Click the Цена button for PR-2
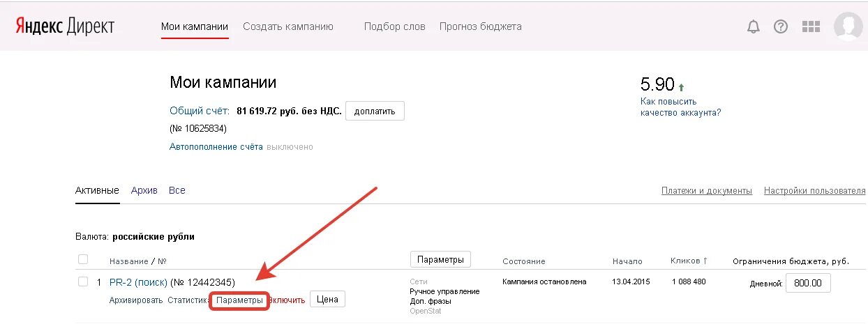This screenshot has height=324, width=868. 327,300
